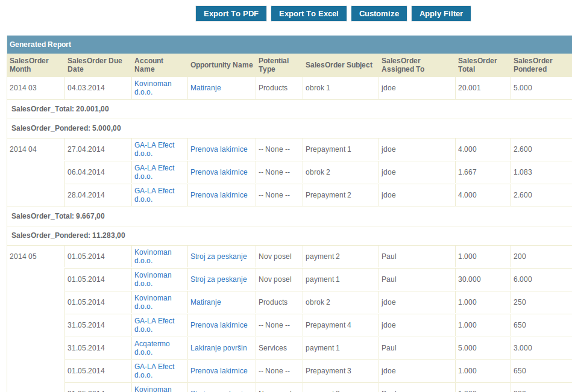The image size is (572, 392).
Task: Open GA-LA Efect d.o.o. in Prepayment 1 row
Action: 154,149
